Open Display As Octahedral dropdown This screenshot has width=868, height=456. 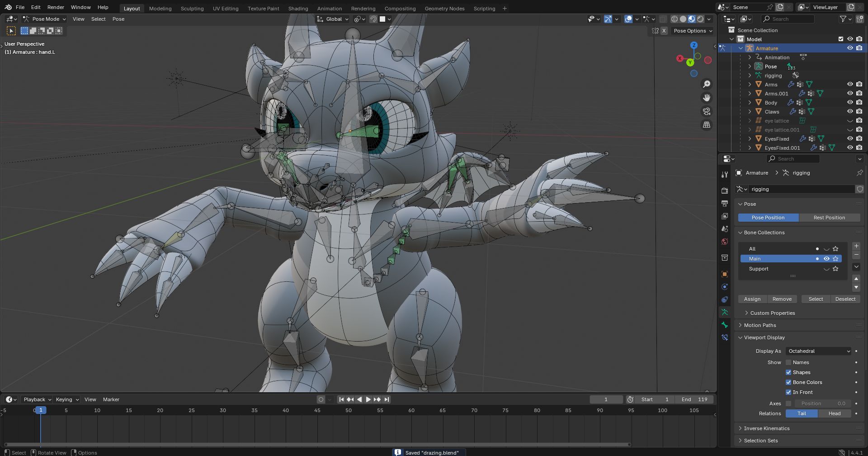819,351
